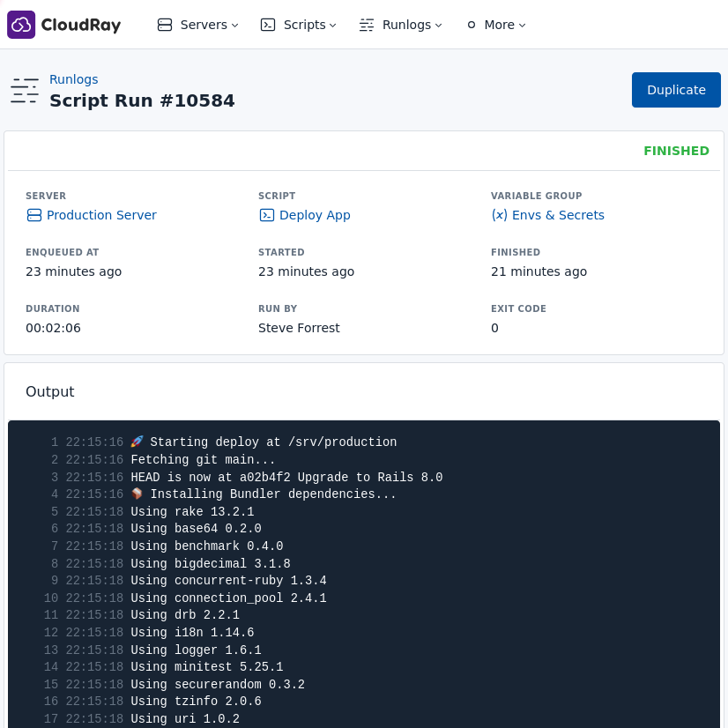Select the Servers icon in the navbar
This screenshot has height=728, width=728.
165,25
